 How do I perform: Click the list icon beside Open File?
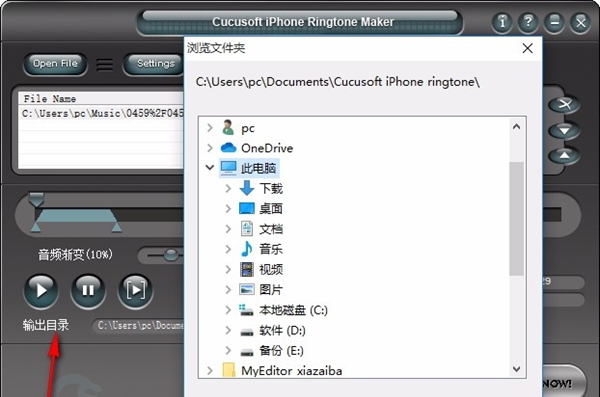click(104, 64)
